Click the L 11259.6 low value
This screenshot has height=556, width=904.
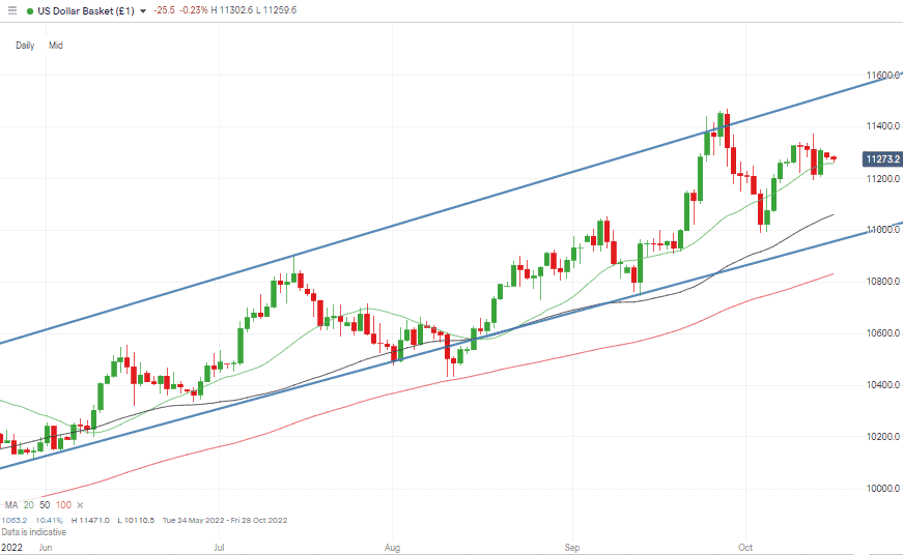pos(276,10)
